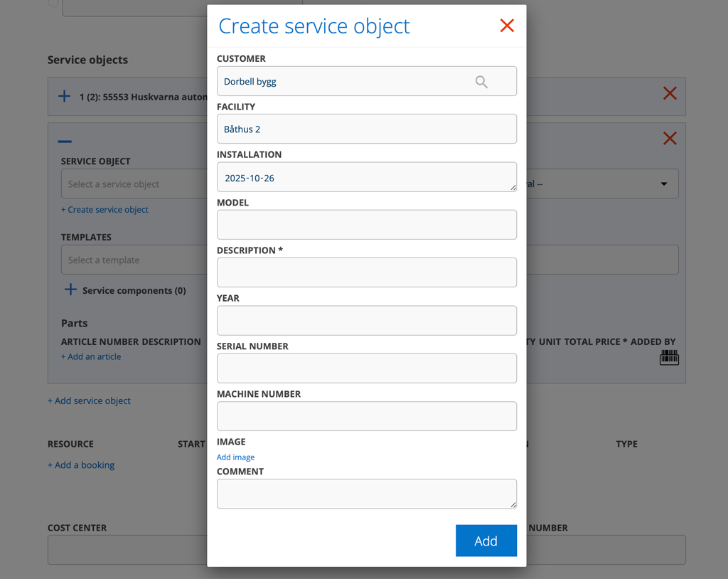Select the Year input field

pyautogui.click(x=366, y=321)
